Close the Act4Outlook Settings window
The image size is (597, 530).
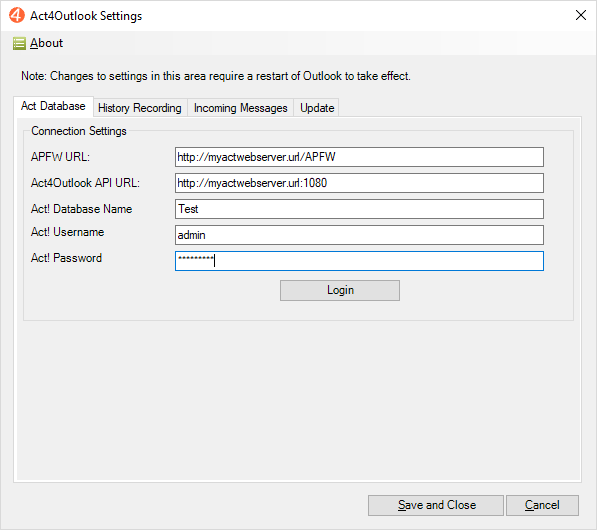(581, 15)
